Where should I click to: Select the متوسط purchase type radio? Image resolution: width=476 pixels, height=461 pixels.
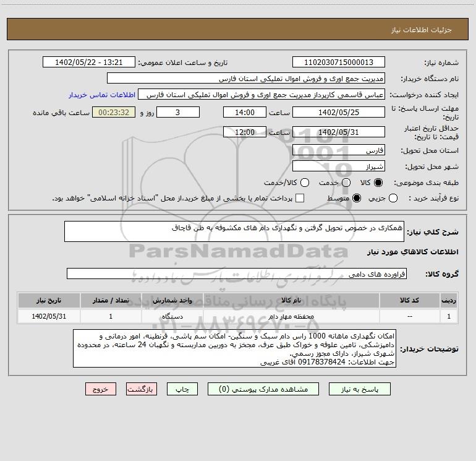click(357, 198)
